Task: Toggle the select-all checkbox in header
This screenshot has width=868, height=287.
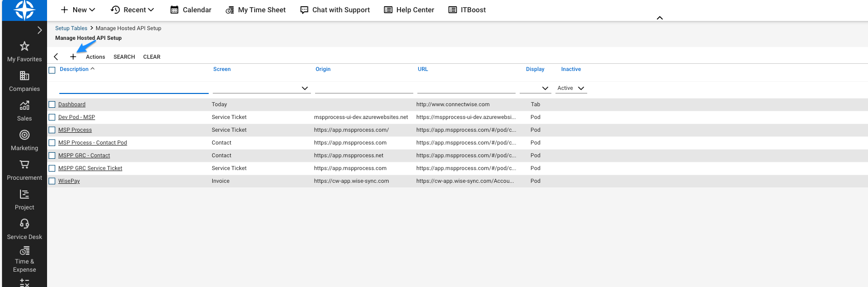Action: pos(52,70)
